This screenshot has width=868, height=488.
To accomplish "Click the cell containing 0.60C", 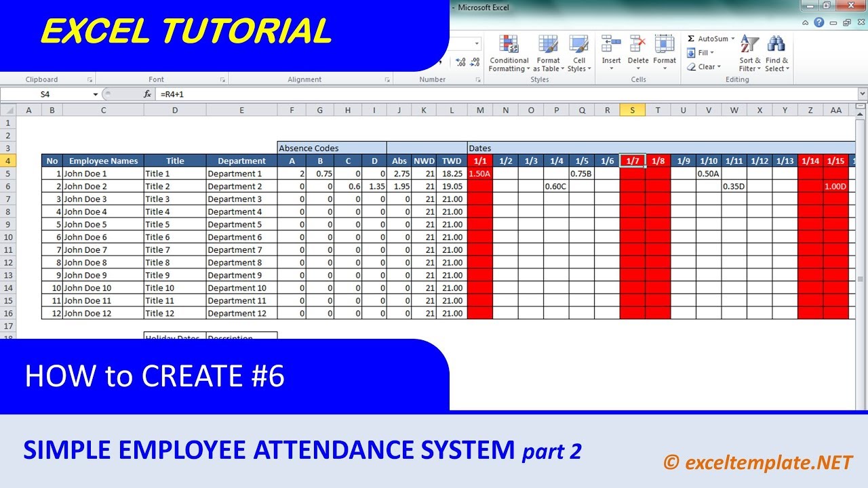I will [556, 186].
